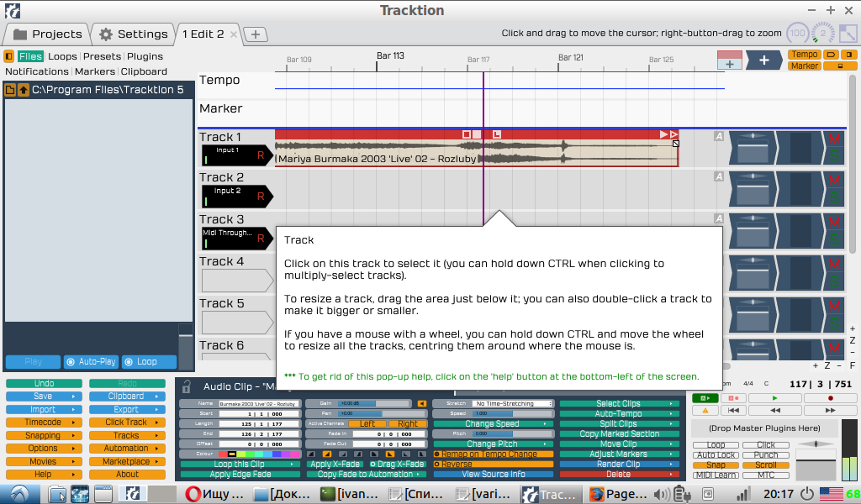Open the No Time-Stretching stretch dropdown
The width and height of the screenshot is (861, 504).
(512, 404)
